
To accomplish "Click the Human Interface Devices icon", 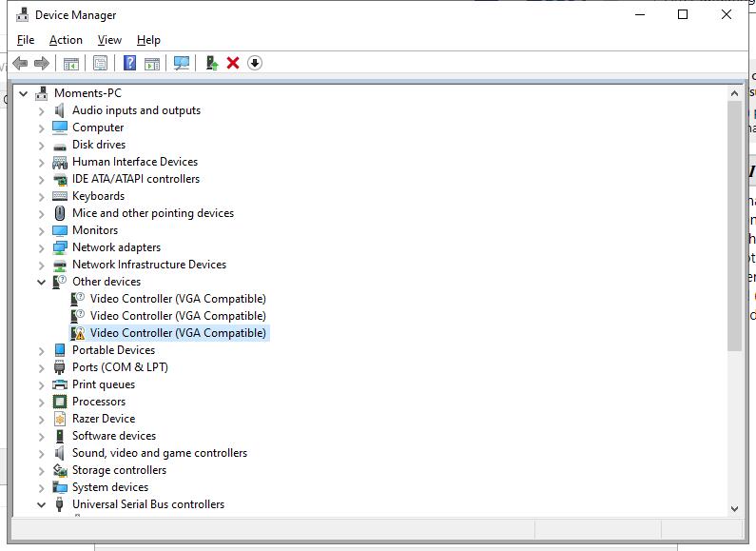I will tap(60, 162).
